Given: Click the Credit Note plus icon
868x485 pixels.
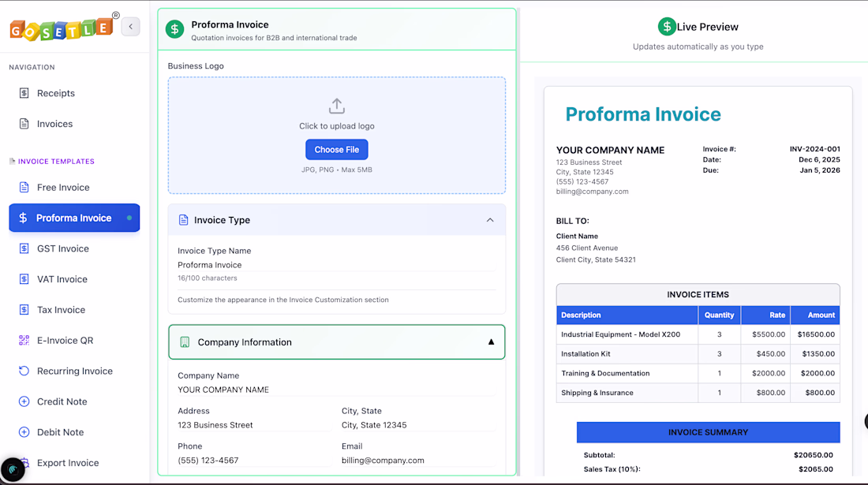Looking at the screenshot, I should point(24,402).
